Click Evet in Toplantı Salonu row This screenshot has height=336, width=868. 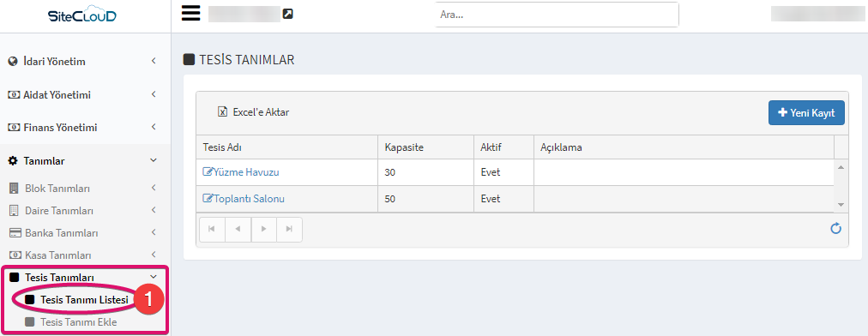[x=491, y=199]
